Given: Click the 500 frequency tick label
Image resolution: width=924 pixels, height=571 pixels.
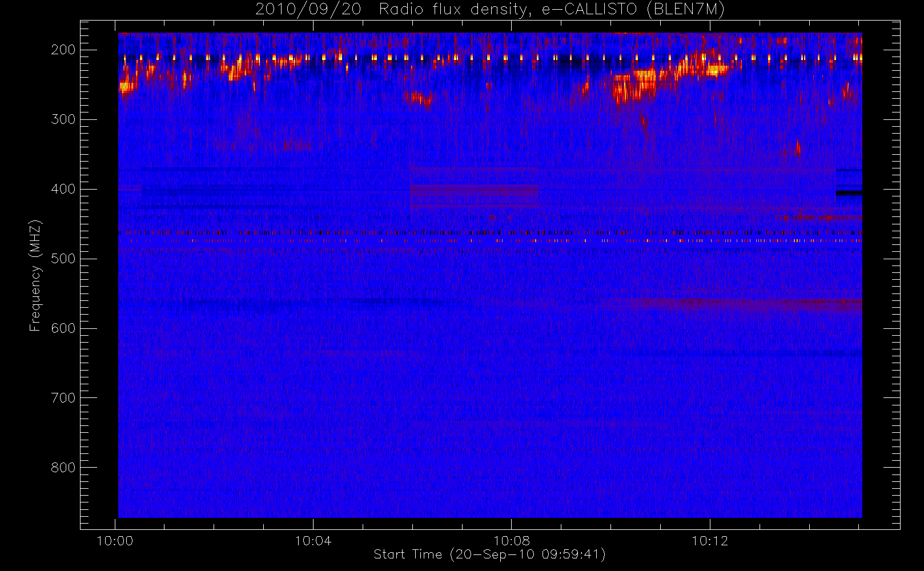Looking at the screenshot, I should 63,259.
